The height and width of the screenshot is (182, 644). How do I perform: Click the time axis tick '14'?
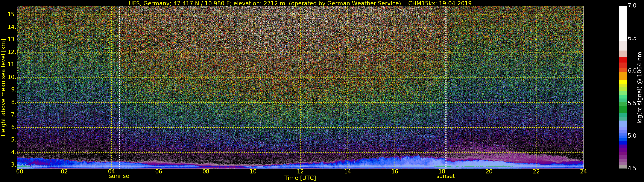348,172
